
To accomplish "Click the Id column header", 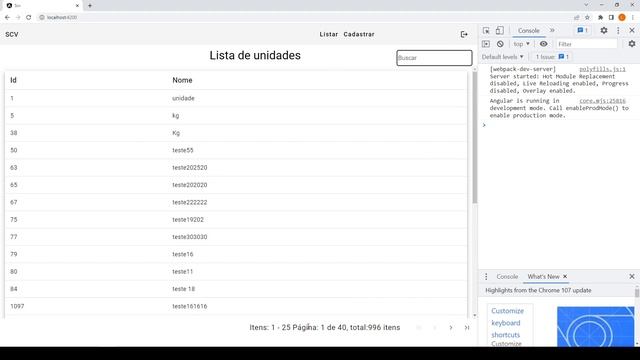I will pos(13,80).
